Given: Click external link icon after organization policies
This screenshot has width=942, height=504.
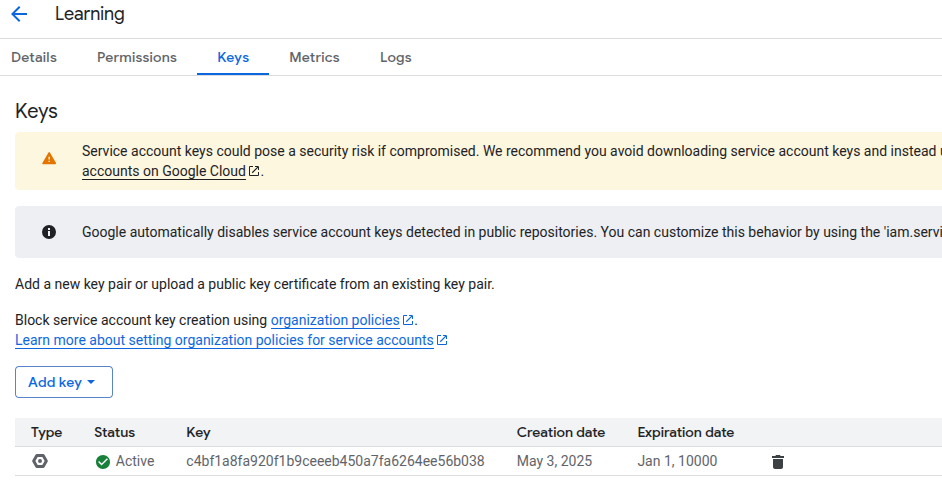Looking at the screenshot, I should coord(408,321).
